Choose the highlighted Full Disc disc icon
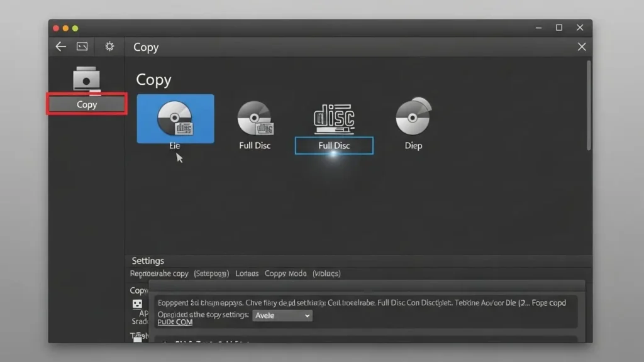The image size is (644, 362). (x=334, y=119)
